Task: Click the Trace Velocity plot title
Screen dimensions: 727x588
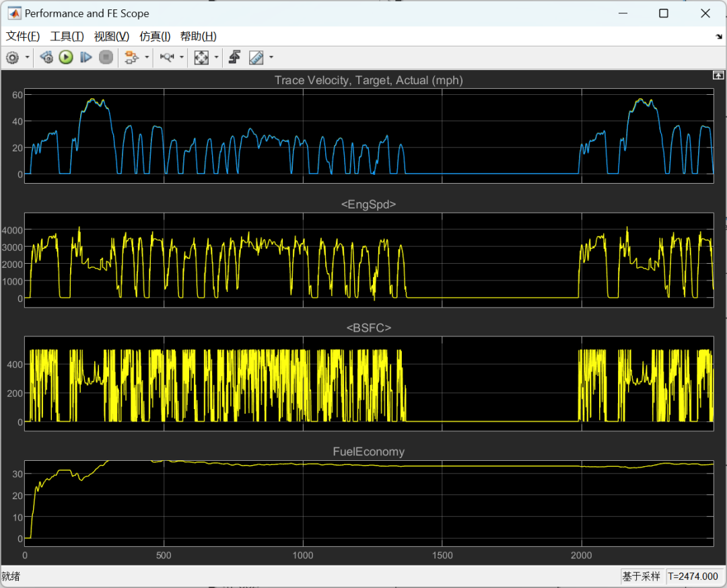Action: pyautogui.click(x=369, y=80)
